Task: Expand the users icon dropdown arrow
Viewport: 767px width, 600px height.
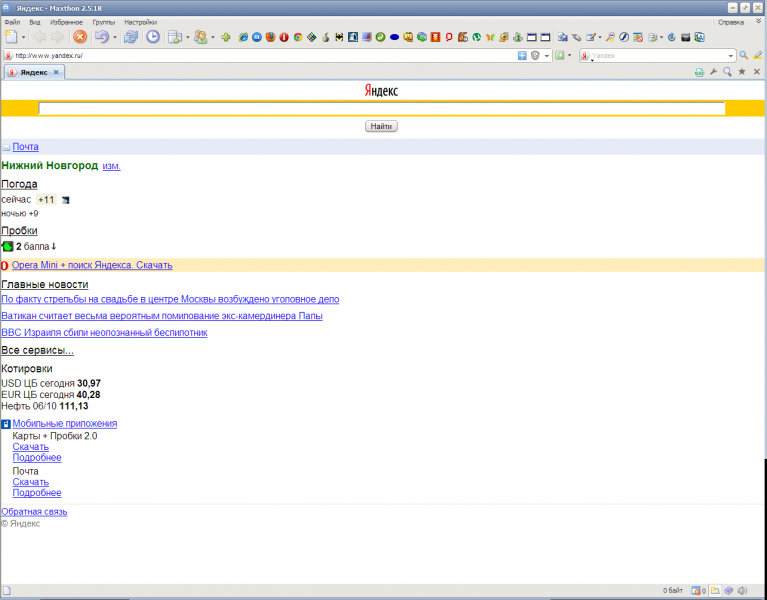Action: tap(213, 37)
